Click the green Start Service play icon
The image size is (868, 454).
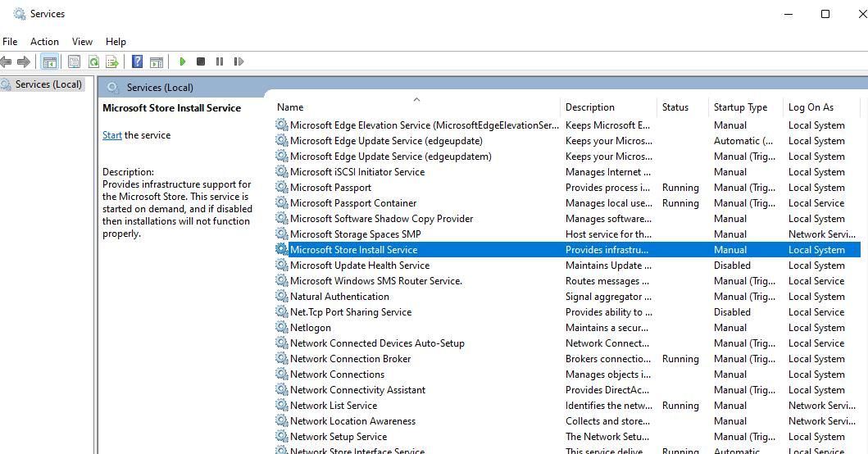click(183, 61)
